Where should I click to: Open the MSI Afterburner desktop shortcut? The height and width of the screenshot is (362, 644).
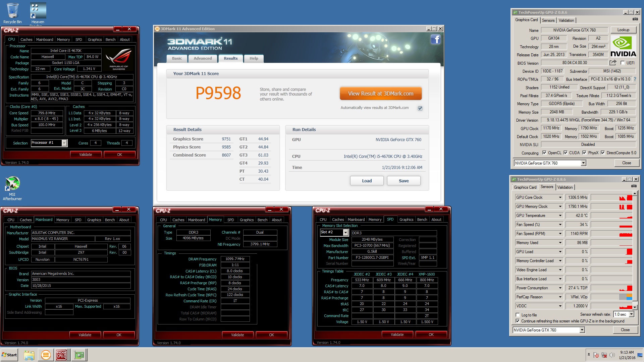[12, 188]
